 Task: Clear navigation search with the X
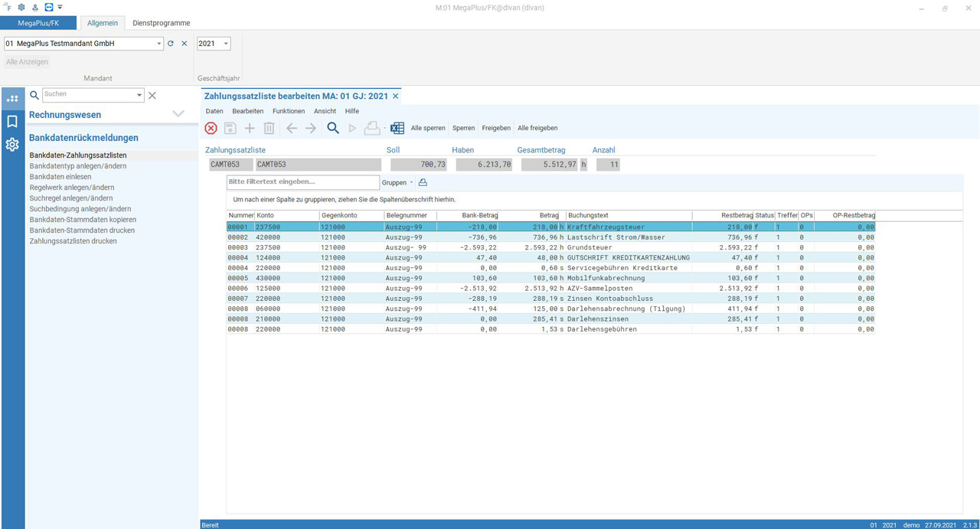pyautogui.click(x=152, y=95)
